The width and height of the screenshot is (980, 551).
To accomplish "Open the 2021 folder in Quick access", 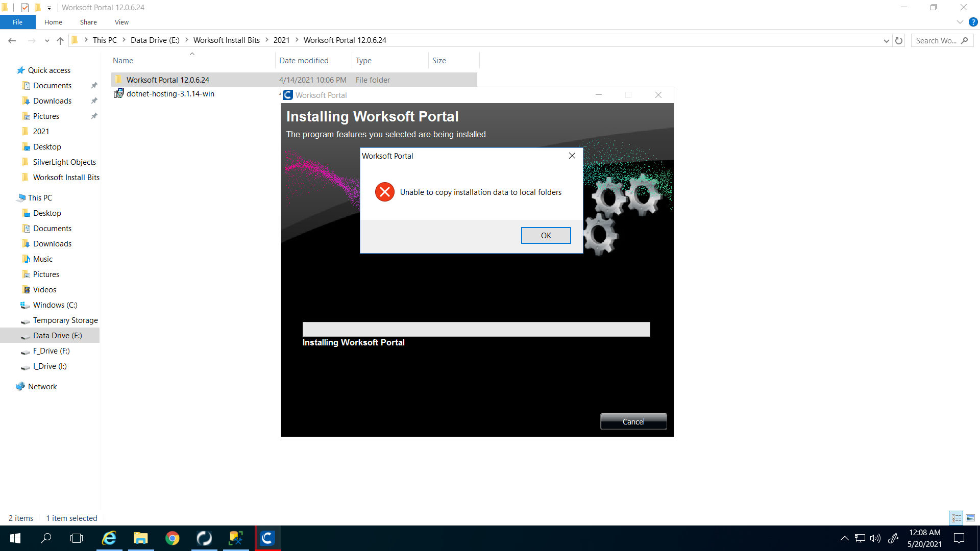I will point(41,131).
